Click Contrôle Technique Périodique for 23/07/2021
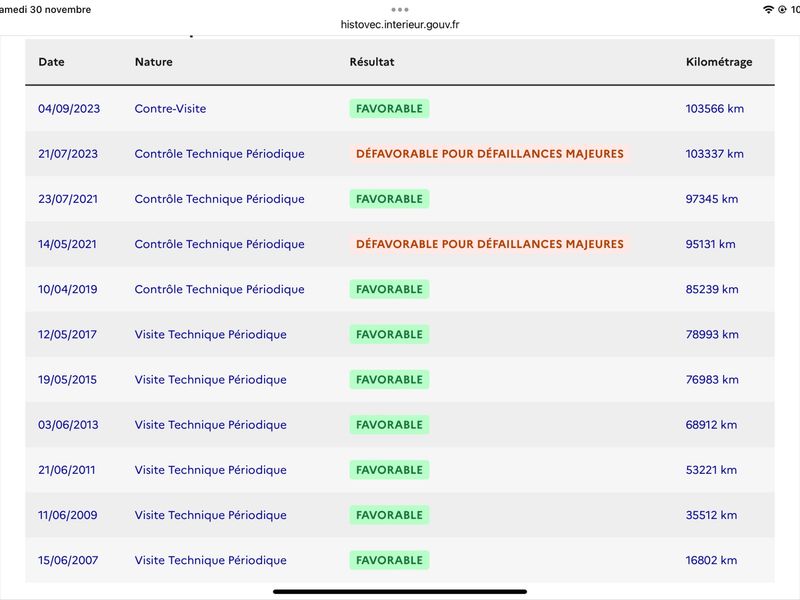The image size is (800, 600). tap(219, 199)
